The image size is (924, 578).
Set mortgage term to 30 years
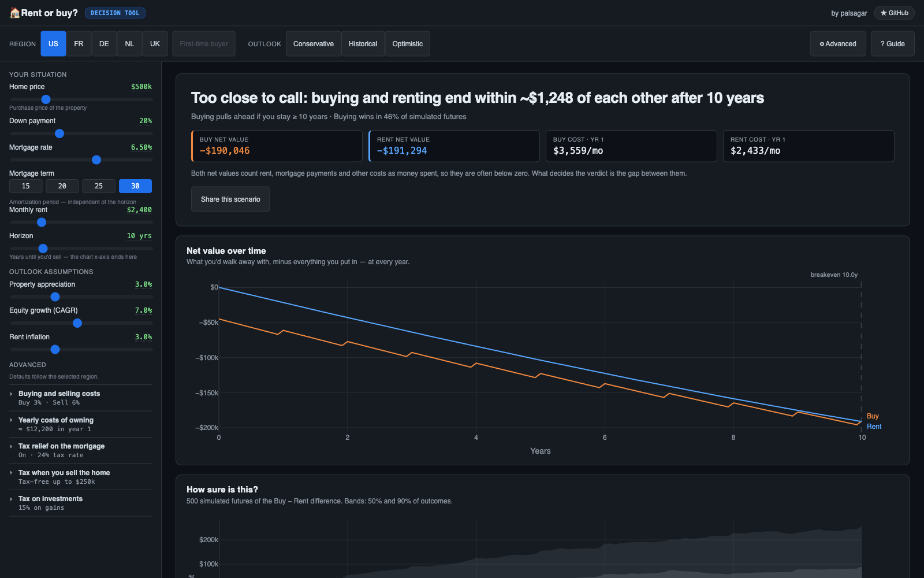pyautogui.click(x=135, y=186)
